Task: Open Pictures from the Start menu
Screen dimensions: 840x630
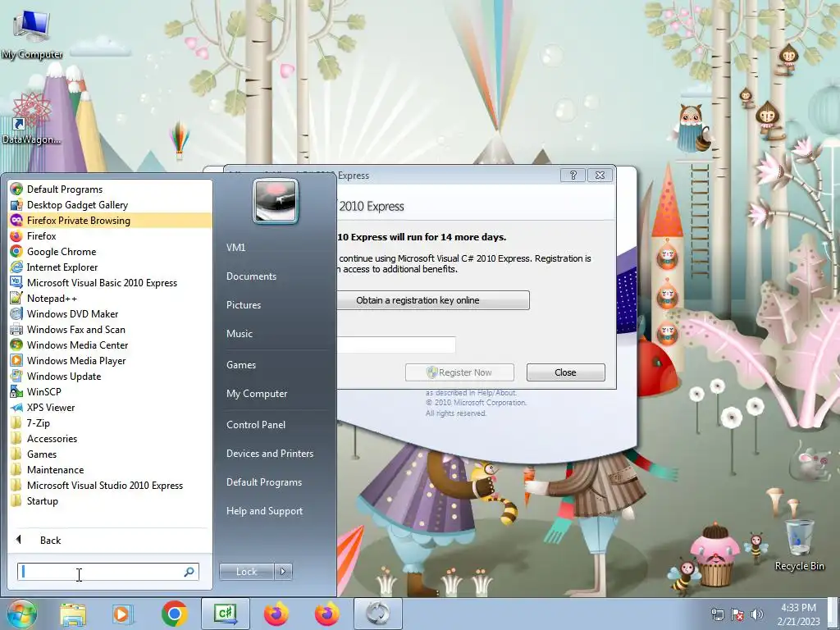Action: point(243,305)
